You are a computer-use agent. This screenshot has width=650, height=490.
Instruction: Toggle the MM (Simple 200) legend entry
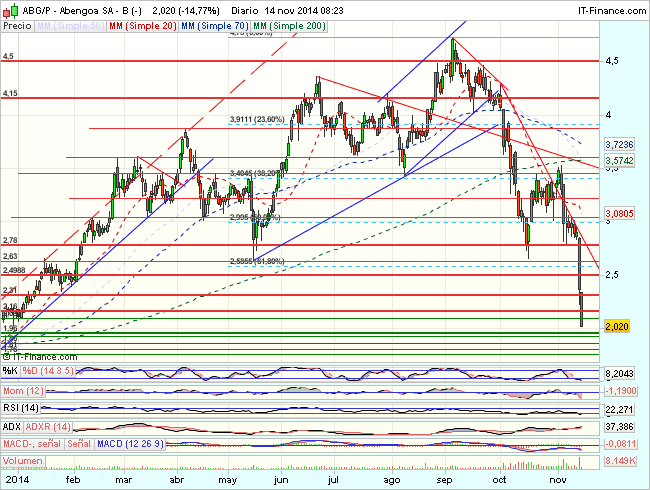click(x=289, y=26)
